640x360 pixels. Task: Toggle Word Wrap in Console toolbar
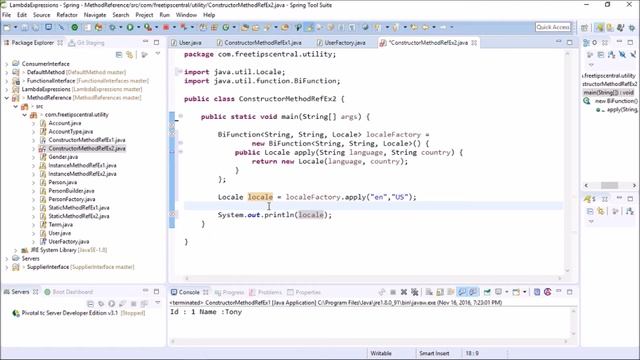pyautogui.click(x=451, y=292)
